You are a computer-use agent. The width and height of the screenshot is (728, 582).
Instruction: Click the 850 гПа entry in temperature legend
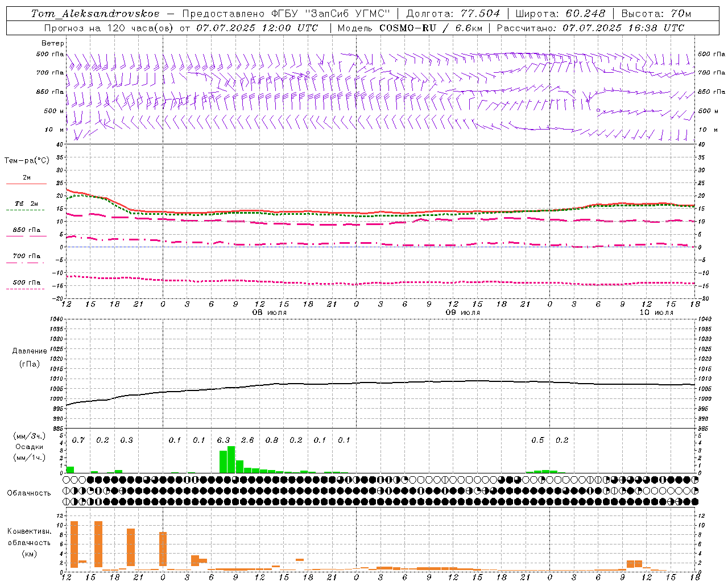[26, 232]
